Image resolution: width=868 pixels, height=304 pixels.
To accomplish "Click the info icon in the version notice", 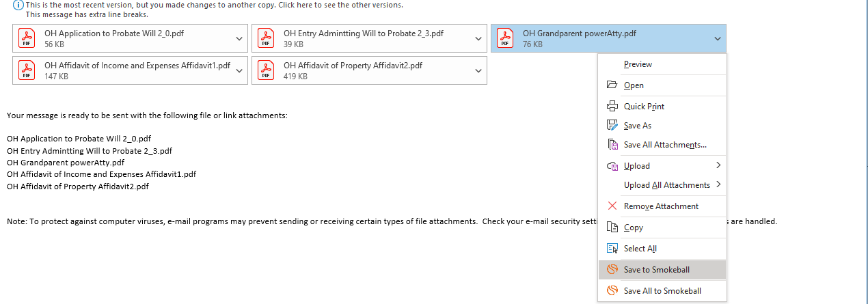I will point(18,5).
